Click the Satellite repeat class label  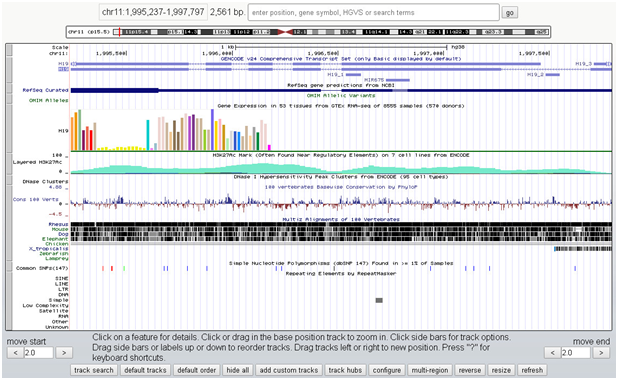[x=54, y=311]
